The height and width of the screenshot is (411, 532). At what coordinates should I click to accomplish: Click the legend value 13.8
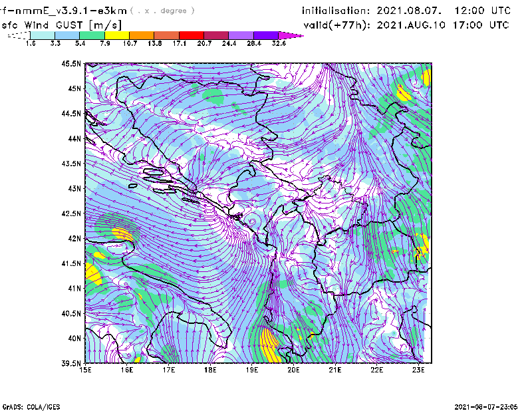(x=155, y=43)
